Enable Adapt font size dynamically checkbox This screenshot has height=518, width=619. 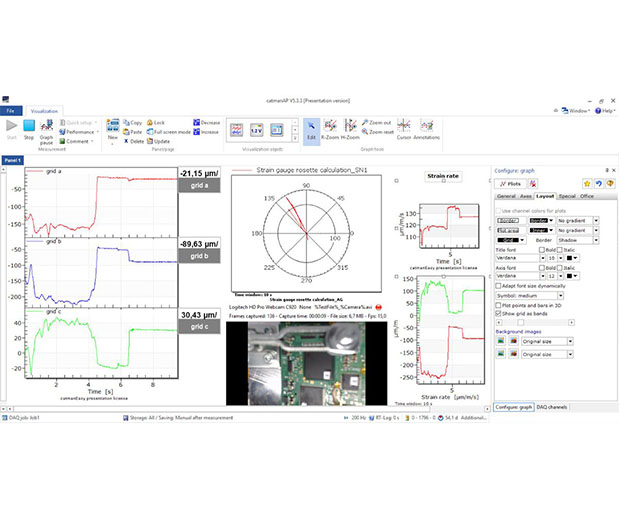(x=498, y=285)
